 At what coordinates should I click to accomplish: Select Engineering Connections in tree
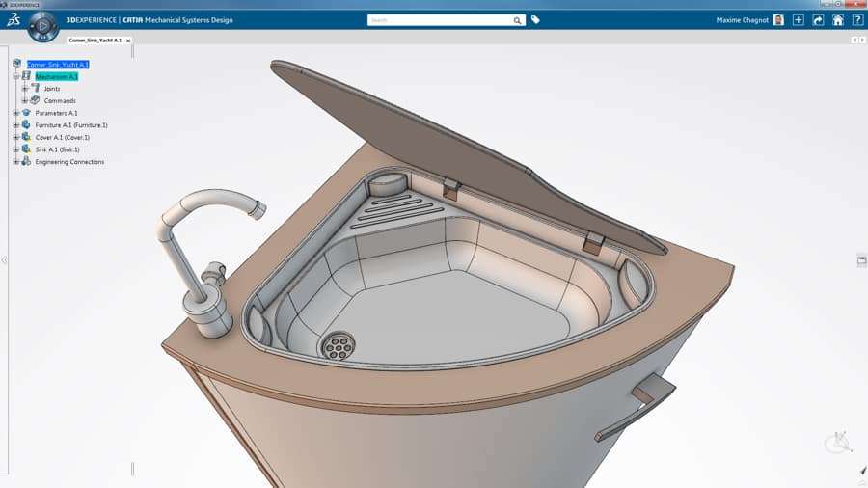(x=69, y=162)
